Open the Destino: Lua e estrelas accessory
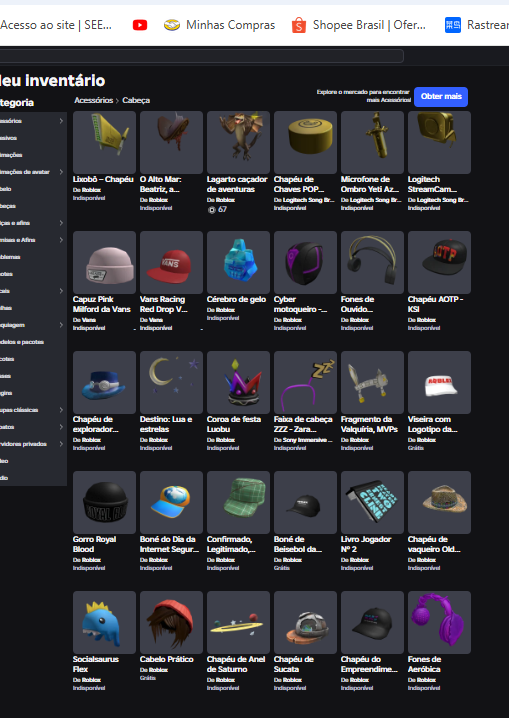 pos(171,382)
